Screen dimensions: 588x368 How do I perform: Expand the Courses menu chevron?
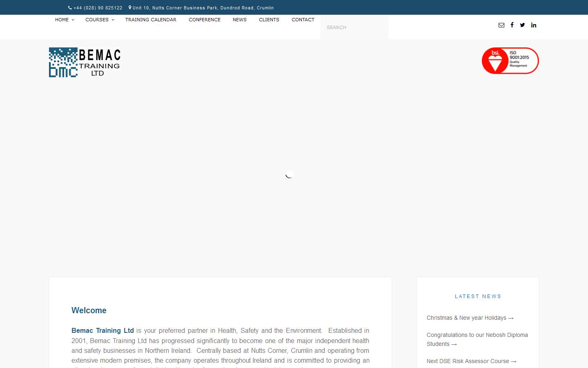pos(113,20)
